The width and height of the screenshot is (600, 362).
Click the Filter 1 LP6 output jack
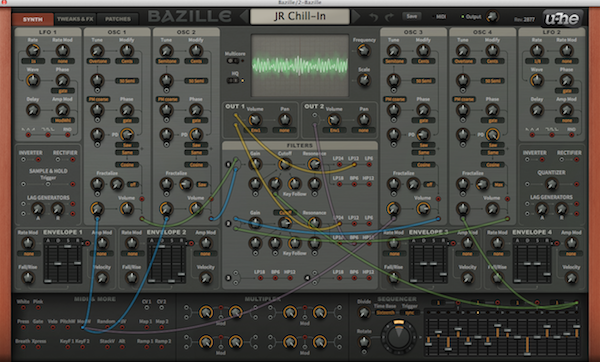click(x=369, y=165)
